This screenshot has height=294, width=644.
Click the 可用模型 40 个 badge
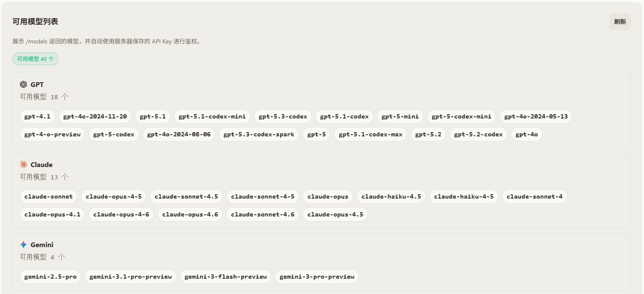tap(35, 59)
